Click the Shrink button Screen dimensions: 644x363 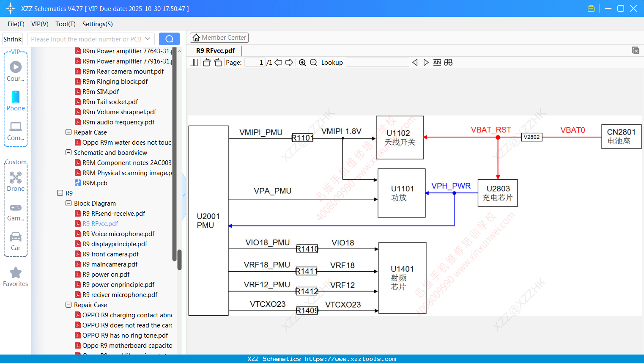pos(13,39)
